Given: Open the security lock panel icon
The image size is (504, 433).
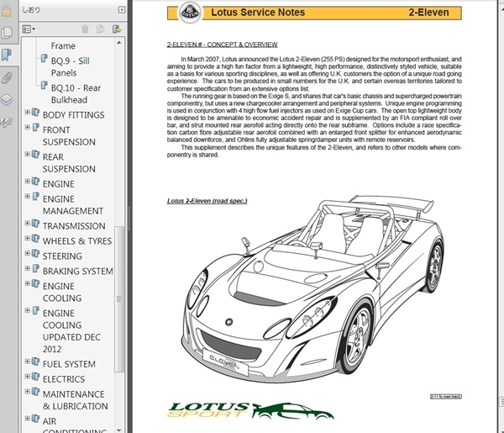Looking at the screenshot, I should (6, 11).
